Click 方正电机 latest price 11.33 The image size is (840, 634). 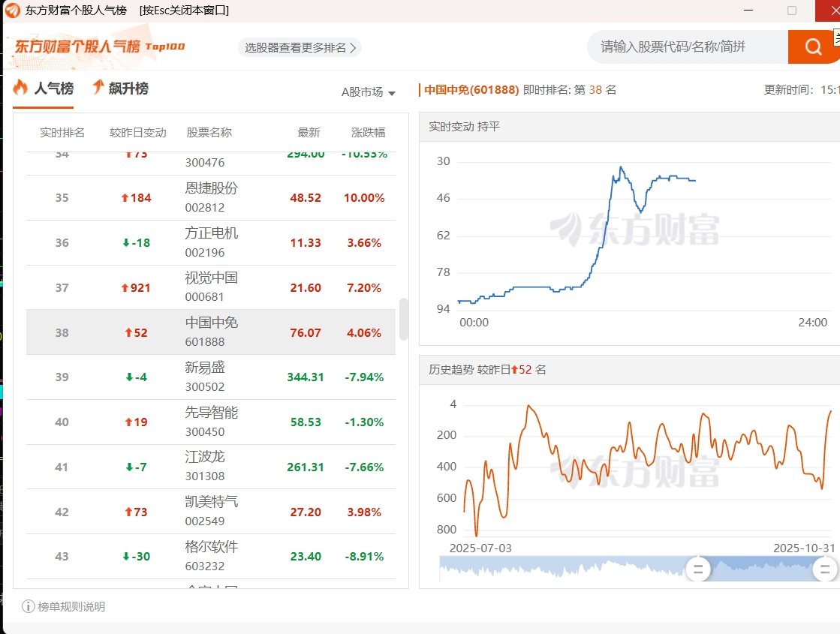coord(306,242)
